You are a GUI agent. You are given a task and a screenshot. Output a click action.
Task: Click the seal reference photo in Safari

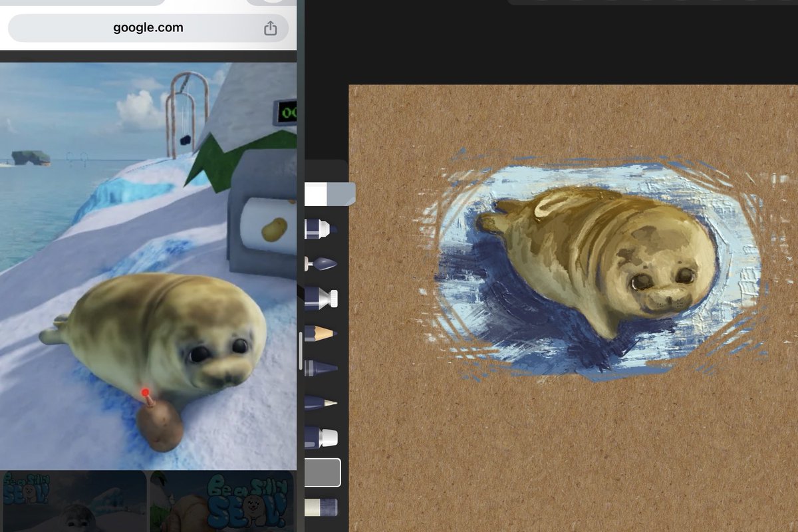click(x=148, y=266)
